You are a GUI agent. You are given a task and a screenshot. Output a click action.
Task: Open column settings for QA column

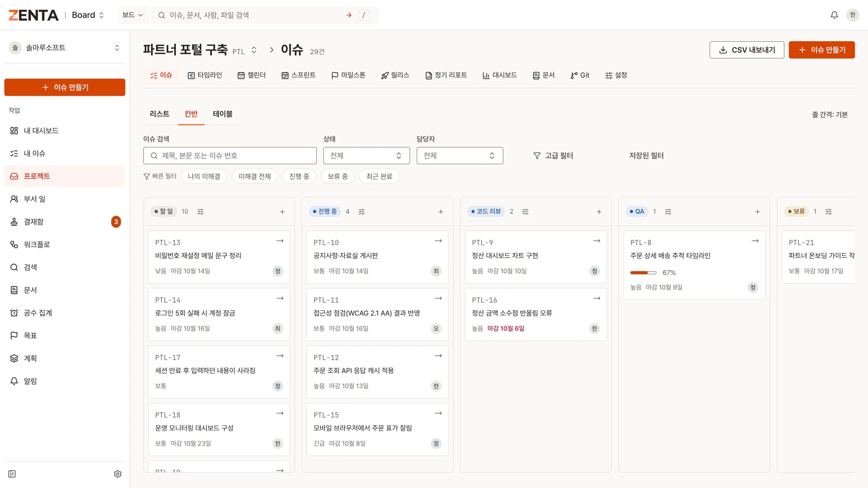tap(668, 211)
